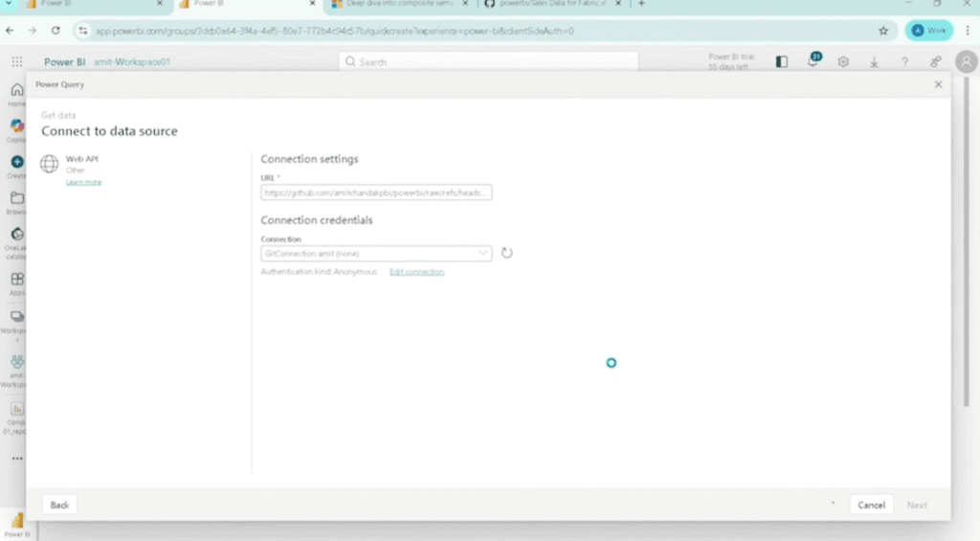Viewport: 980px width, 541px height.
Task: Go back in browser history
Action: (10, 30)
